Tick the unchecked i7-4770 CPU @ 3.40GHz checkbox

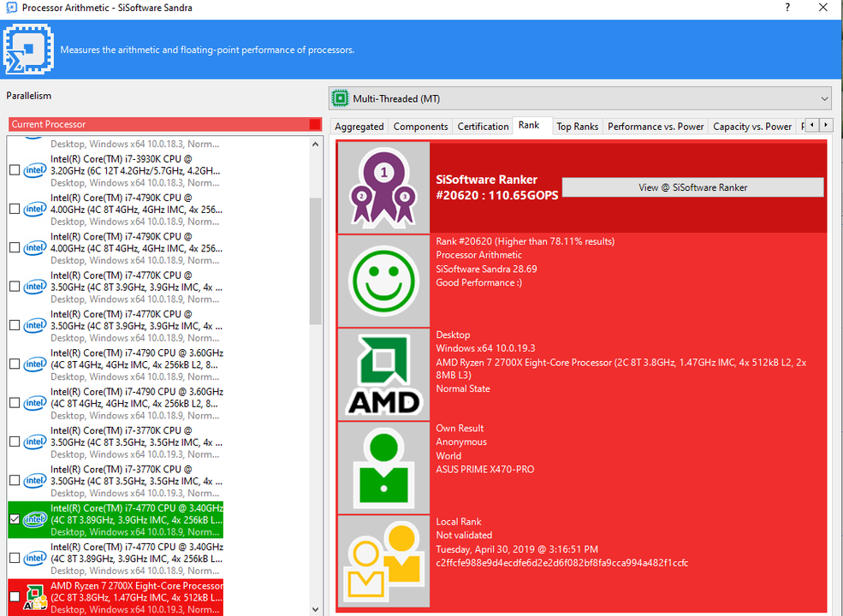click(15, 558)
